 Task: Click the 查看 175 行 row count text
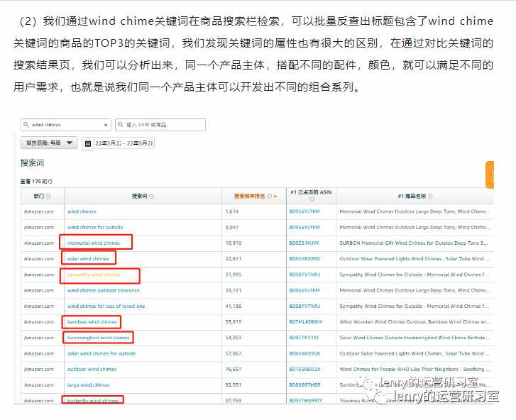[36, 182]
